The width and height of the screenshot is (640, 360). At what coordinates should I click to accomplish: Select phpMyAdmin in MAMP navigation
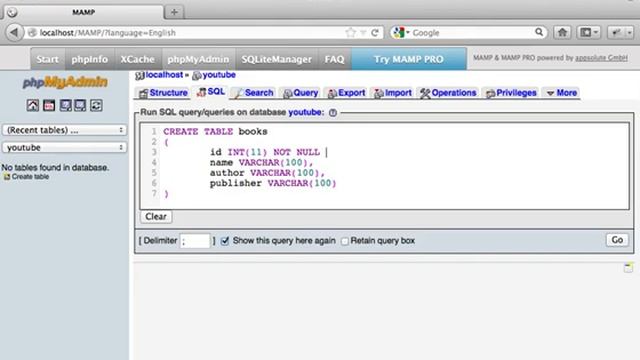pos(198,59)
